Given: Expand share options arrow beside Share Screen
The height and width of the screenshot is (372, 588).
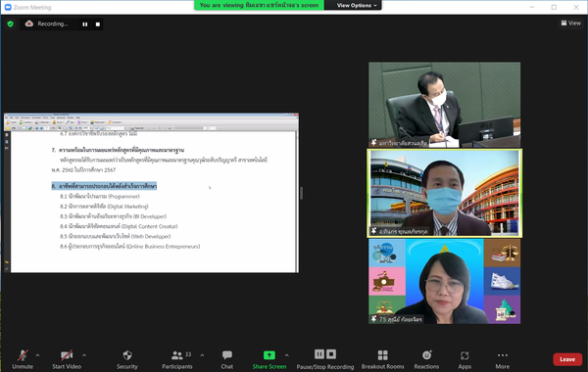Looking at the screenshot, I should point(287,355).
